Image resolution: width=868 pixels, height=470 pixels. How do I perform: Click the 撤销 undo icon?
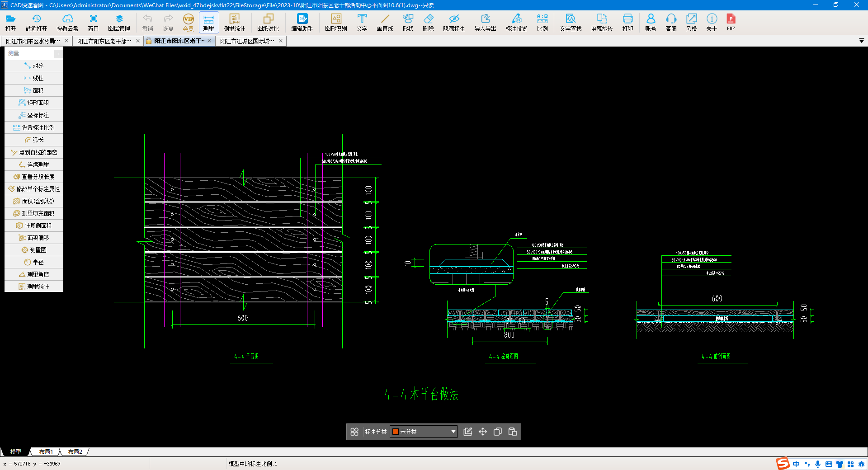click(147, 22)
